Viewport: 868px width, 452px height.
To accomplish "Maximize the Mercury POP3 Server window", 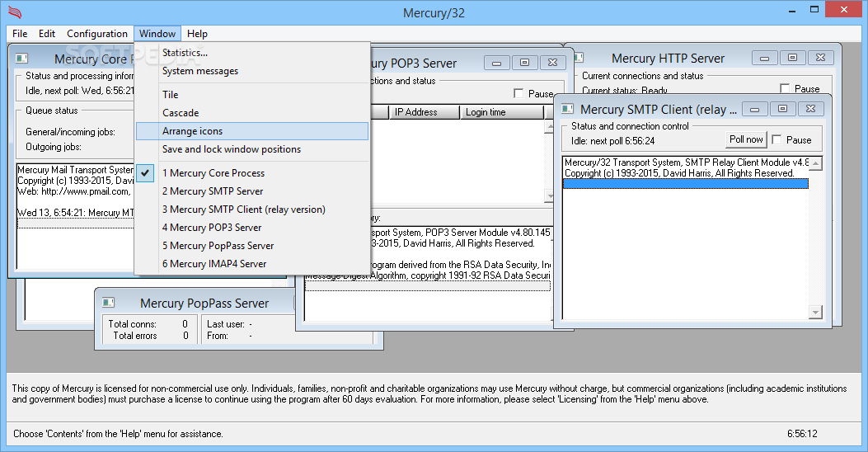I will [x=524, y=63].
